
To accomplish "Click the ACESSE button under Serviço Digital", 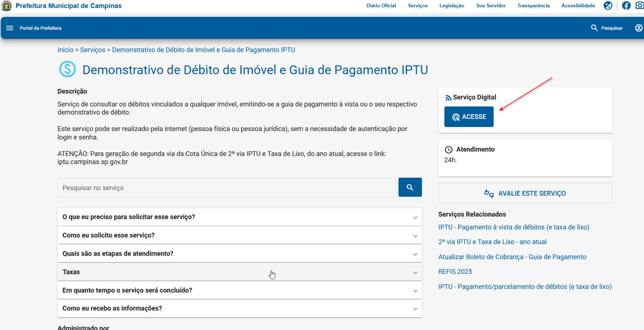I will 469,117.
